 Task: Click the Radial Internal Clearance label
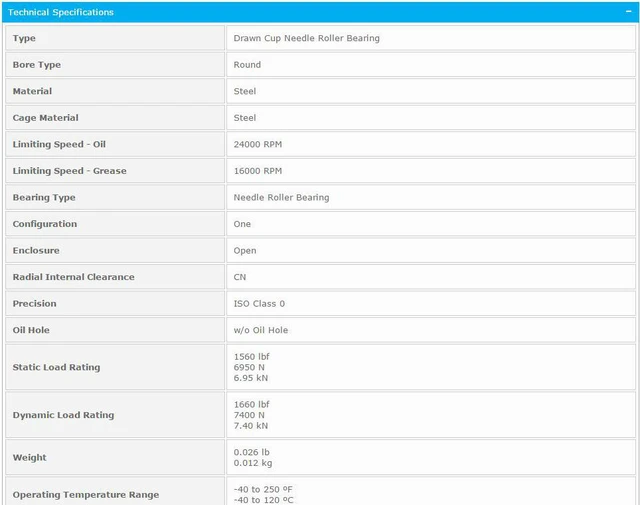click(x=73, y=277)
